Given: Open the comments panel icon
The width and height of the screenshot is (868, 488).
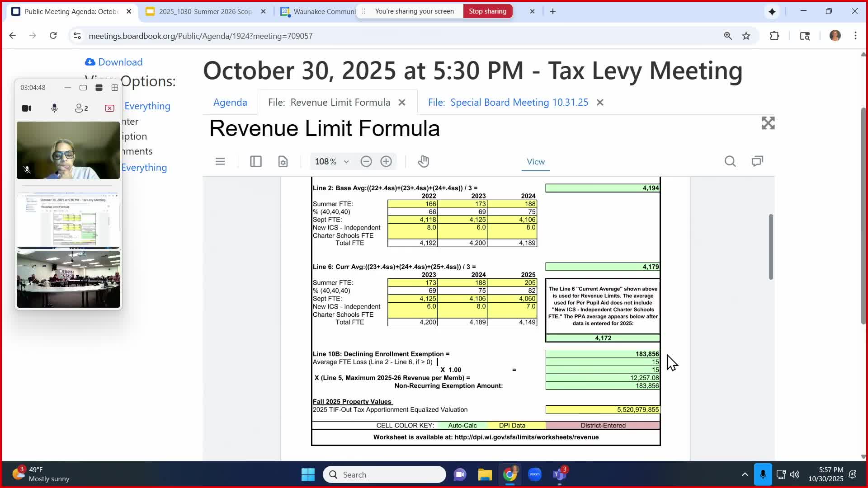Looking at the screenshot, I should click(757, 161).
